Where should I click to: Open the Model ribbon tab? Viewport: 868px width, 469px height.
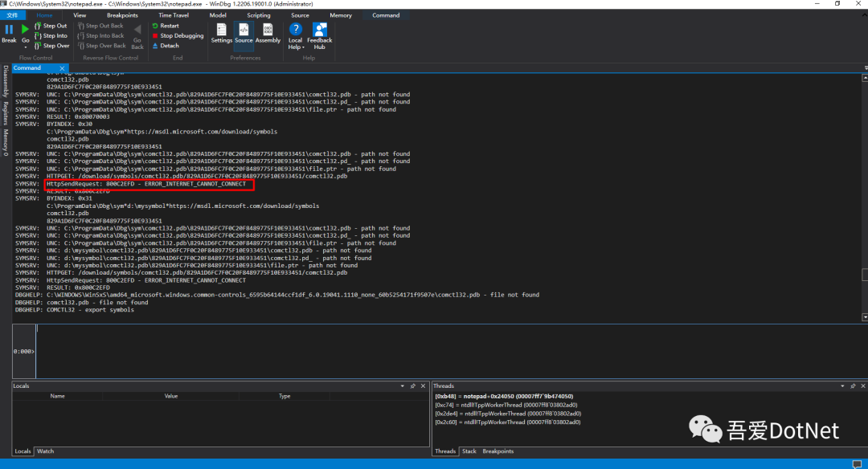(x=218, y=15)
